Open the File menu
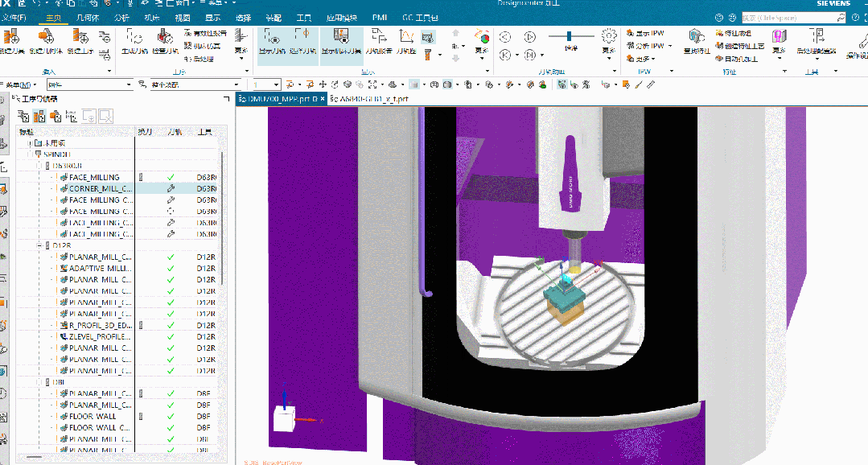 coord(14,17)
